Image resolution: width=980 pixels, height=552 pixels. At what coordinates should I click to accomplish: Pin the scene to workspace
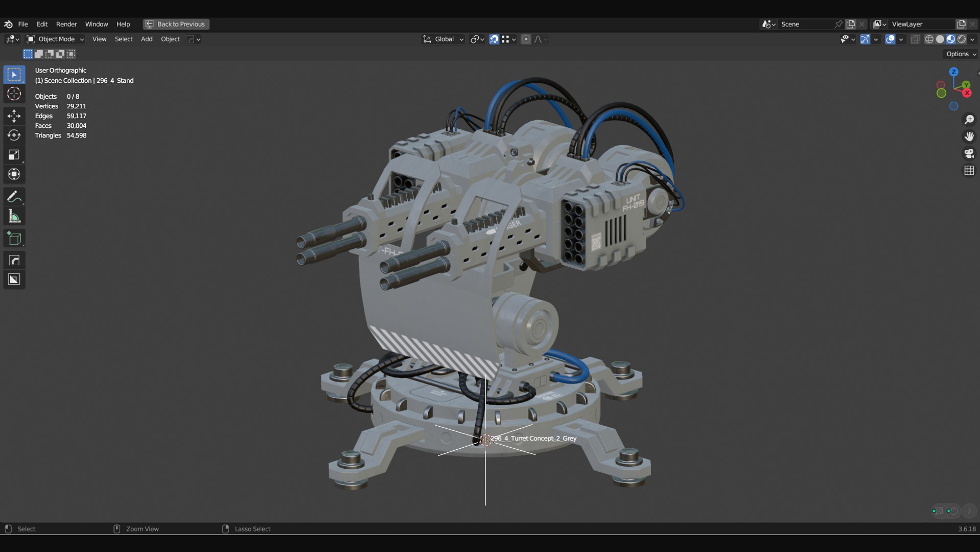838,24
